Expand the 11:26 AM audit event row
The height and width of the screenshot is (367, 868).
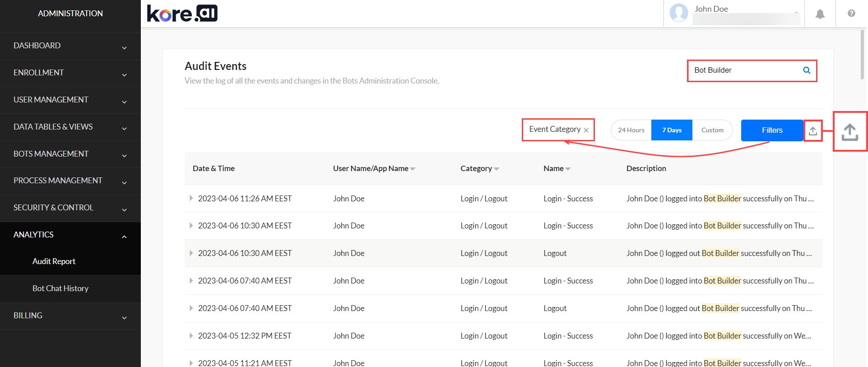pyautogui.click(x=191, y=198)
